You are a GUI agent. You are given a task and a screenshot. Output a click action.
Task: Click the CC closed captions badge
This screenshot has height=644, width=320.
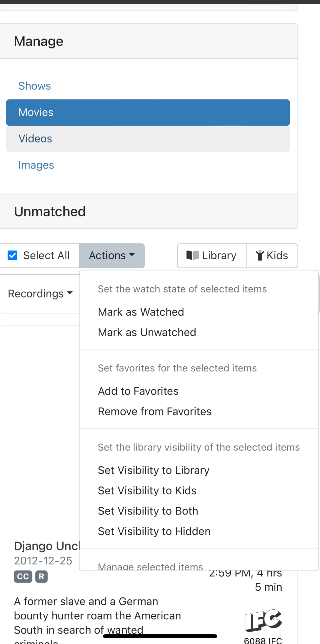(x=23, y=576)
